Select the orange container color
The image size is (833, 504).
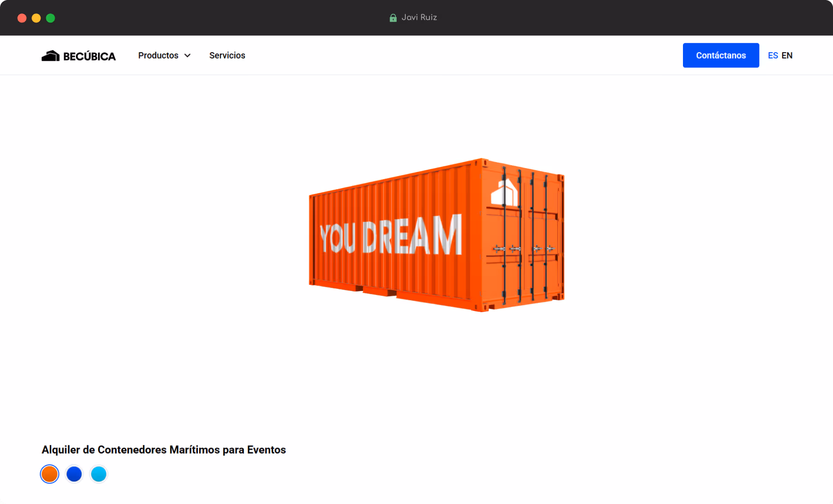click(50, 474)
